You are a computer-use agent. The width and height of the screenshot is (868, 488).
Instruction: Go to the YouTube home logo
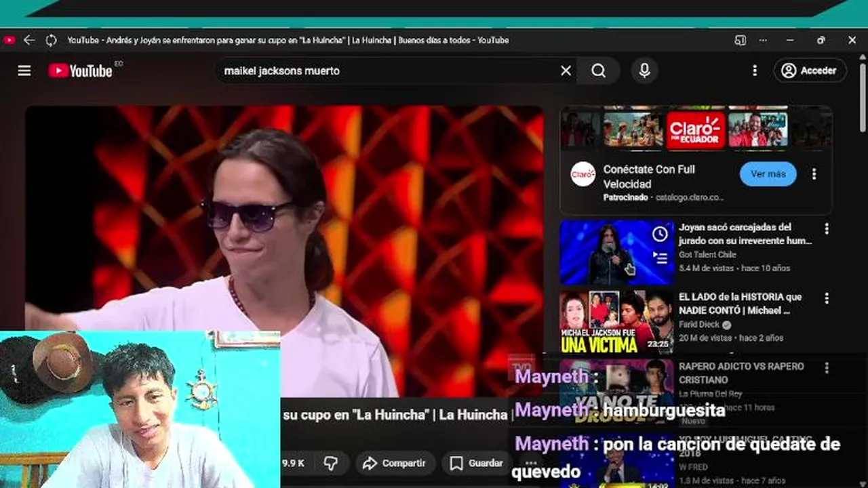[80, 70]
